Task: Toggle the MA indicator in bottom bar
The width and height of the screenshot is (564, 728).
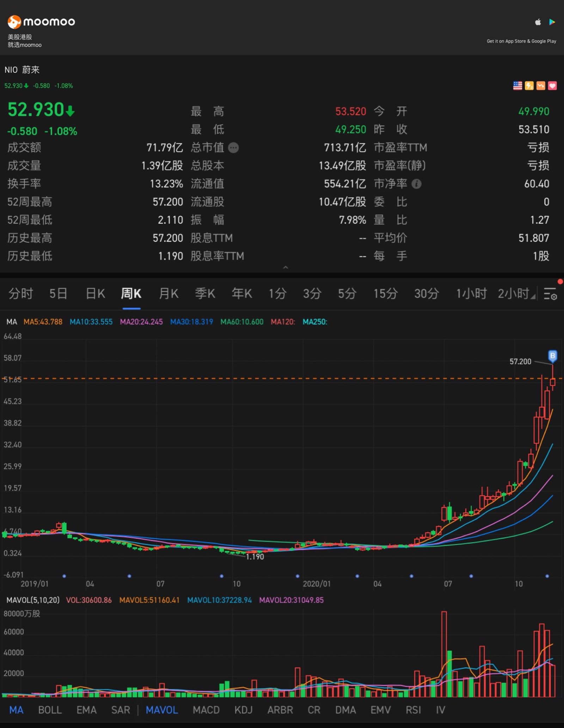Action: [16, 710]
